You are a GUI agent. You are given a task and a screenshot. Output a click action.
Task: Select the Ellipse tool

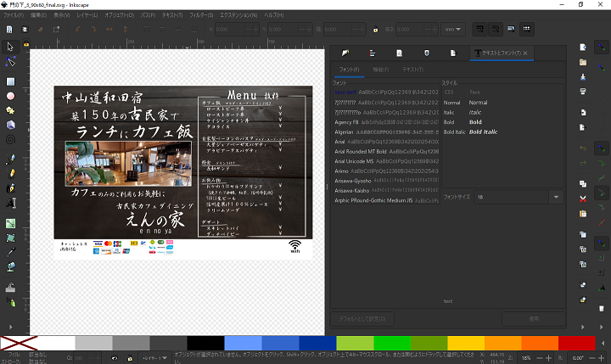[10, 96]
